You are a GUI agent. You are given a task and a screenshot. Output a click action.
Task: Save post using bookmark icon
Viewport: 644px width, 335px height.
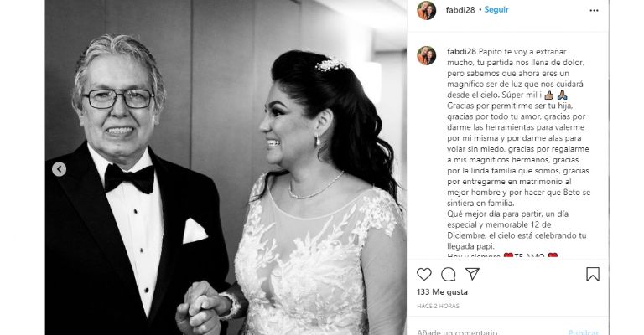(593, 275)
